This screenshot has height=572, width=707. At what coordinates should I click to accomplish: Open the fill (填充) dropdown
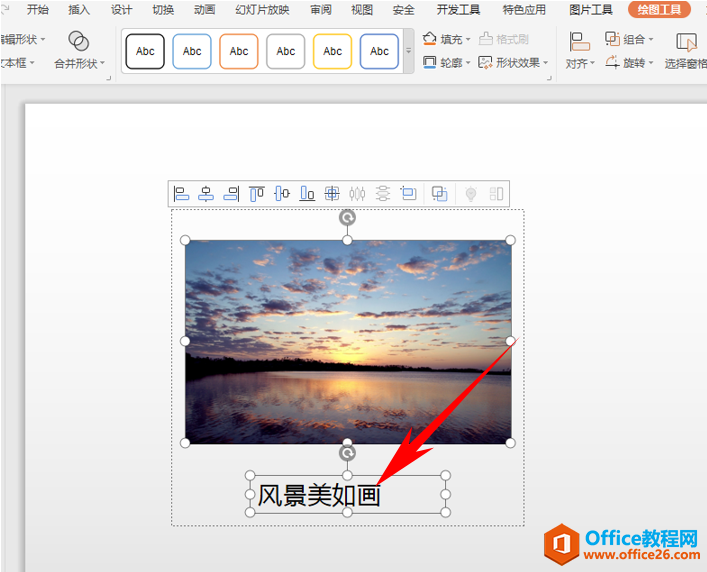tap(445, 39)
